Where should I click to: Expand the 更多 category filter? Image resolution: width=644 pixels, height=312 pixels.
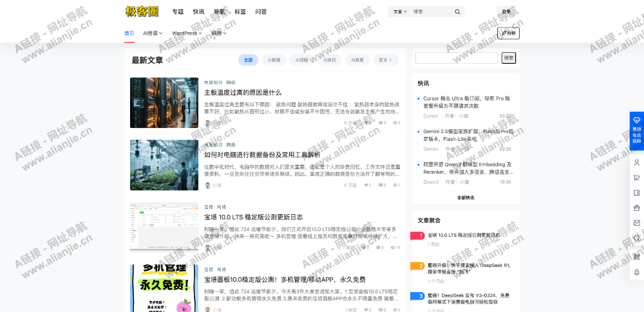click(x=386, y=60)
